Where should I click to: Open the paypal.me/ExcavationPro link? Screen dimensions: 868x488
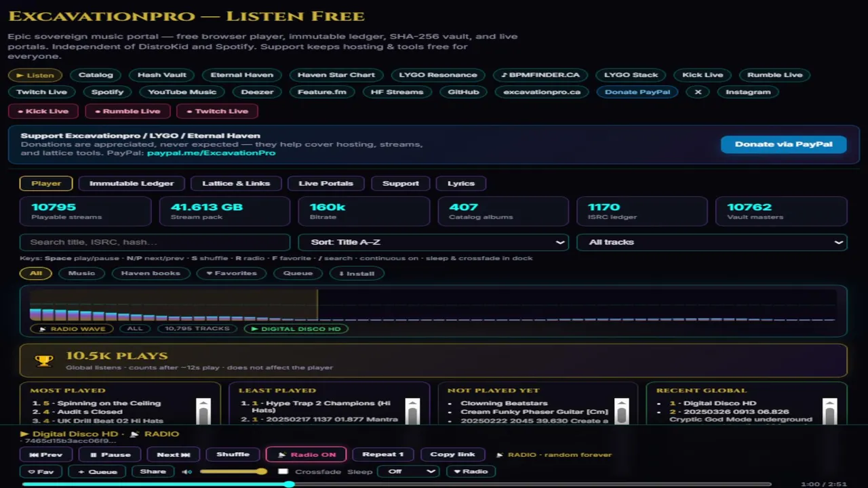tap(212, 153)
